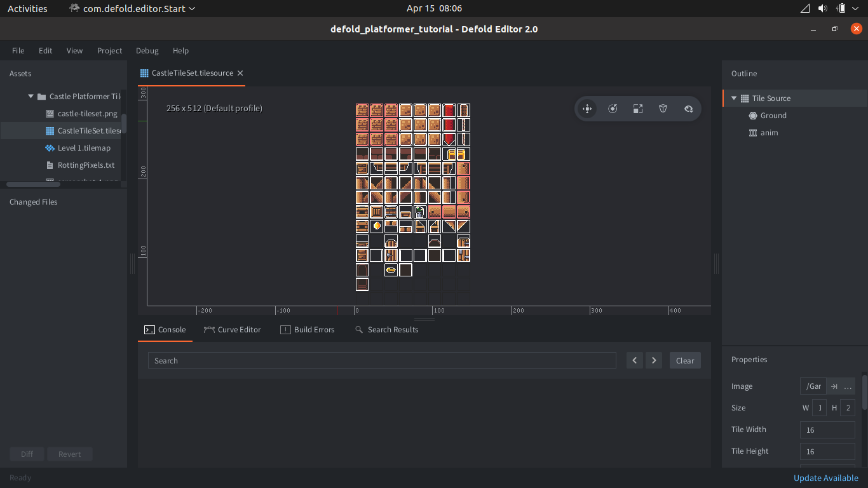Open the Help menu

click(x=181, y=51)
